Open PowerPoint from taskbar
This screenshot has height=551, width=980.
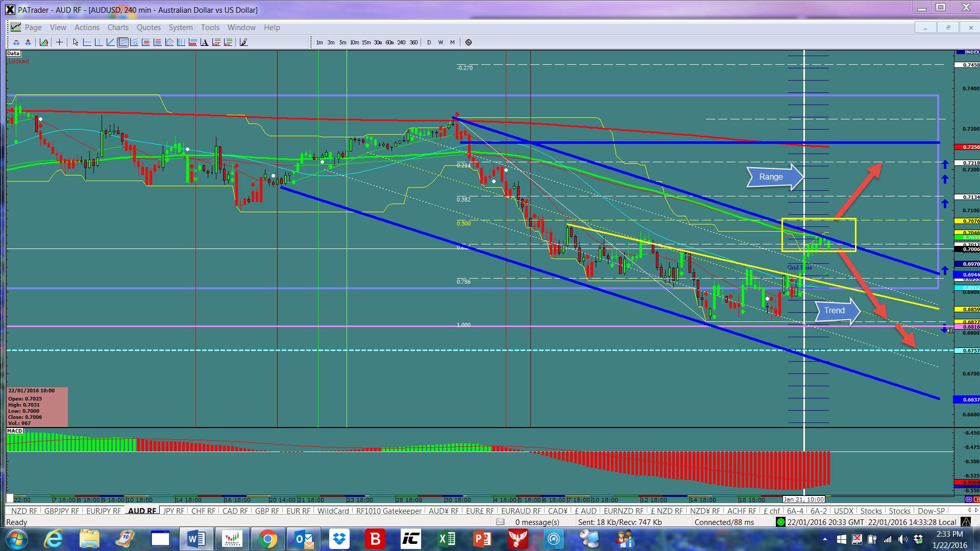(x=482, y=539)
